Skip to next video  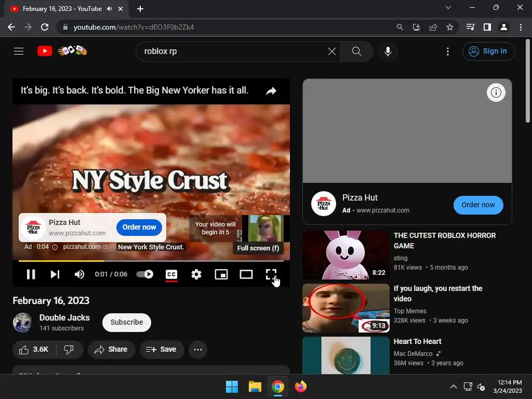pyautogui.click(x=55, y=274)
